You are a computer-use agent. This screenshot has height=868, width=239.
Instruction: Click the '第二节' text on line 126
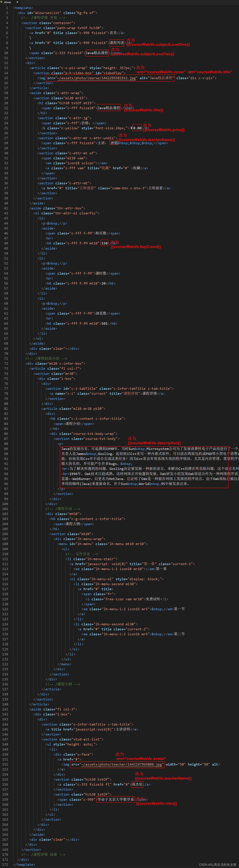tap(179, 634)
